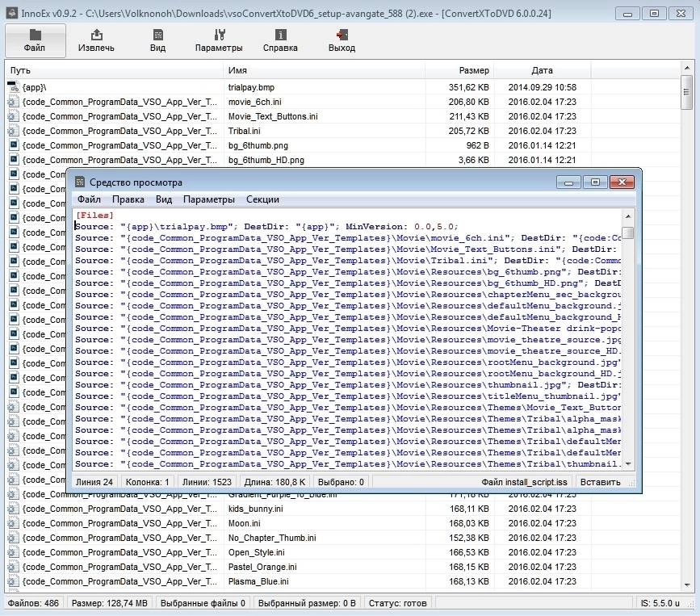Select the Pastel_Orange.ini file name
The width and height of the screenshot is (700, 616).
click(262, 567)
